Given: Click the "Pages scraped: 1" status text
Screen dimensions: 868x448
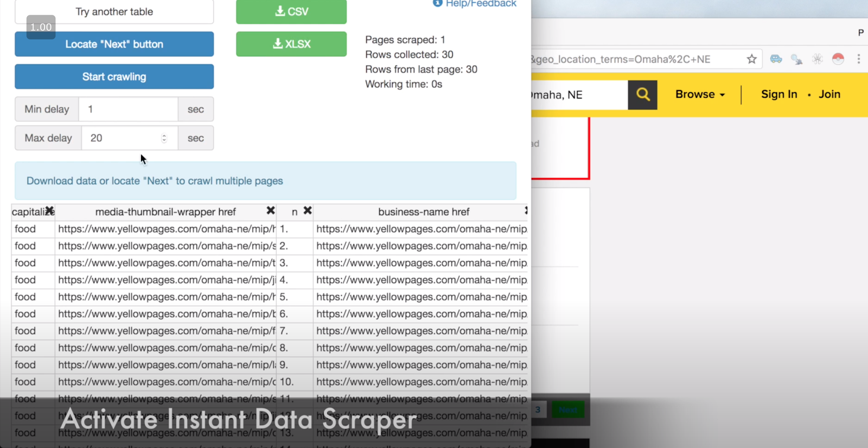Looking at the screenshot, I should coord(405,40).
